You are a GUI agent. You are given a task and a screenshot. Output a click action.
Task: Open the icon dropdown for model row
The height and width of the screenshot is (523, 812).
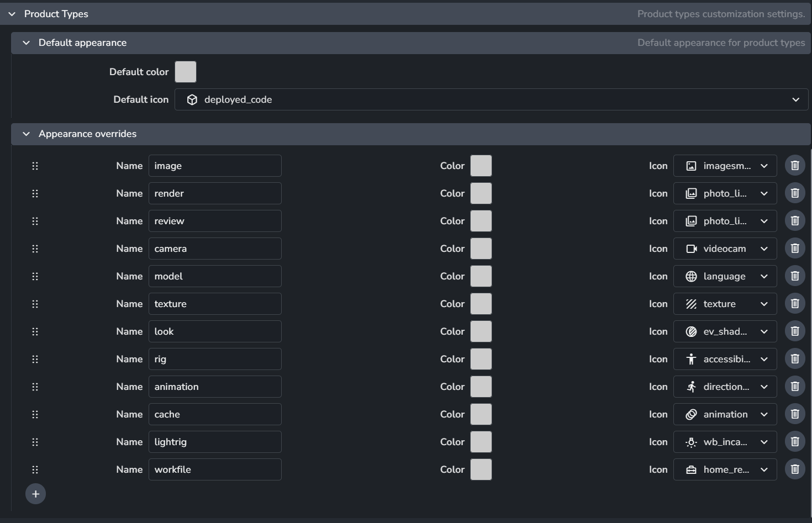pyautogui.click(x=725, y=276)
